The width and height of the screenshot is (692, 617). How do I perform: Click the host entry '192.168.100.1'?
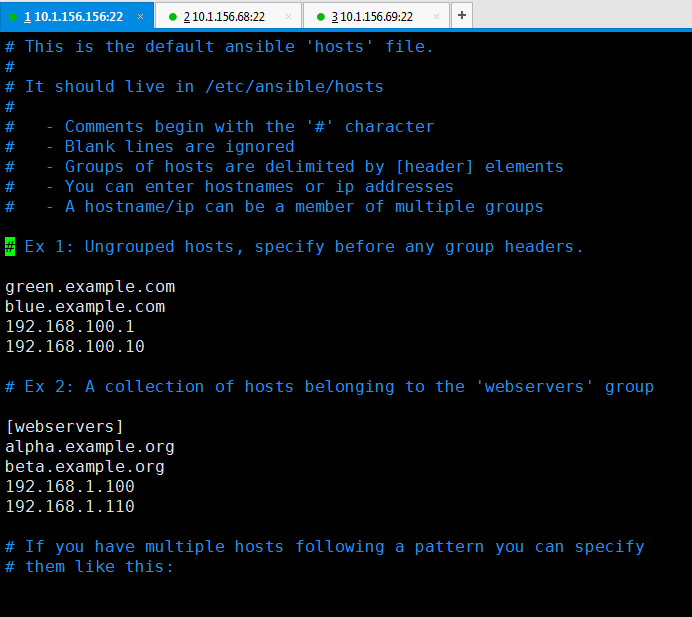click(70, 327)
